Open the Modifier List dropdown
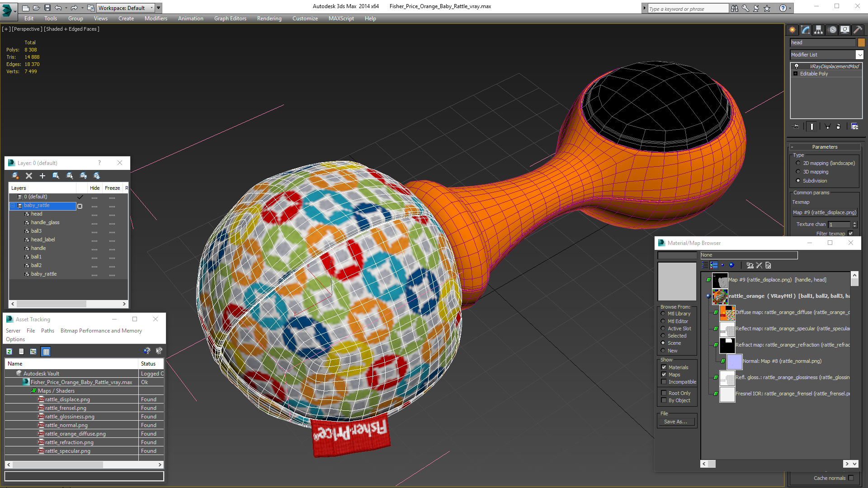 [x=859, y=55]
